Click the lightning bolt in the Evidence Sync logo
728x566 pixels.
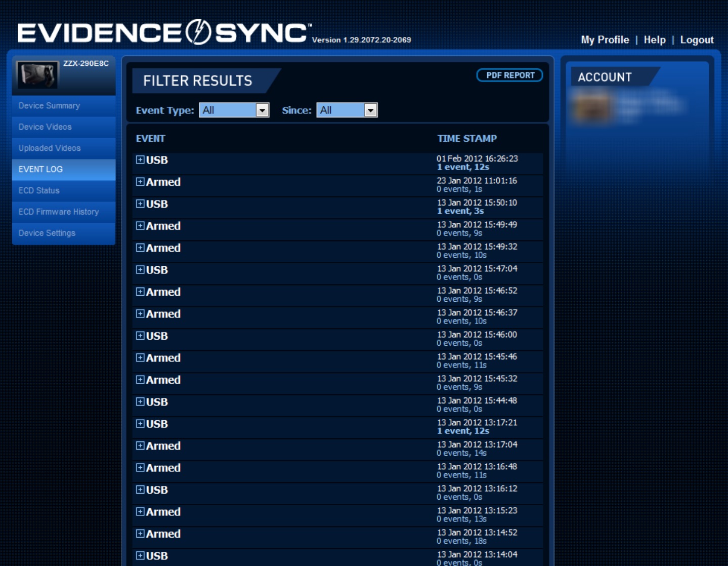click(196, 31)
